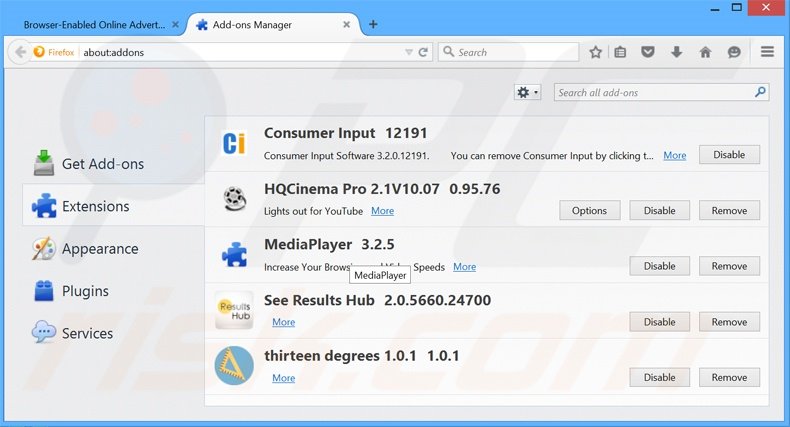Open the hamburger menu
The image size is (790, 427).
[x=767, y=51]
